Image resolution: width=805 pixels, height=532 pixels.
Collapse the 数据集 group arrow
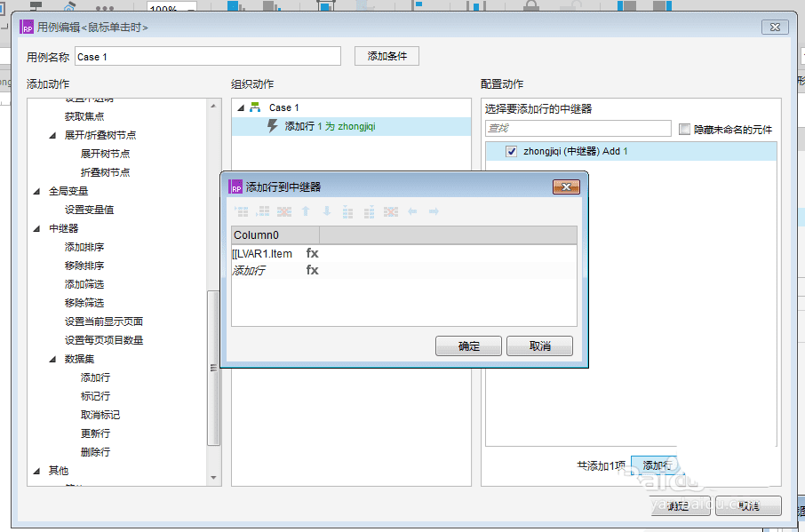[52, 359]
